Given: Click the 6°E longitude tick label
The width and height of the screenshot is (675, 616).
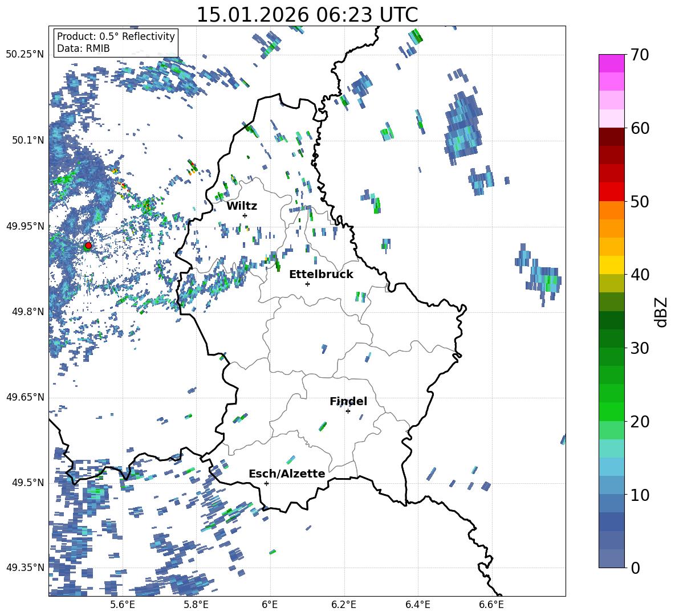Looking at the screenshot, I should click(x=270, y=605).
